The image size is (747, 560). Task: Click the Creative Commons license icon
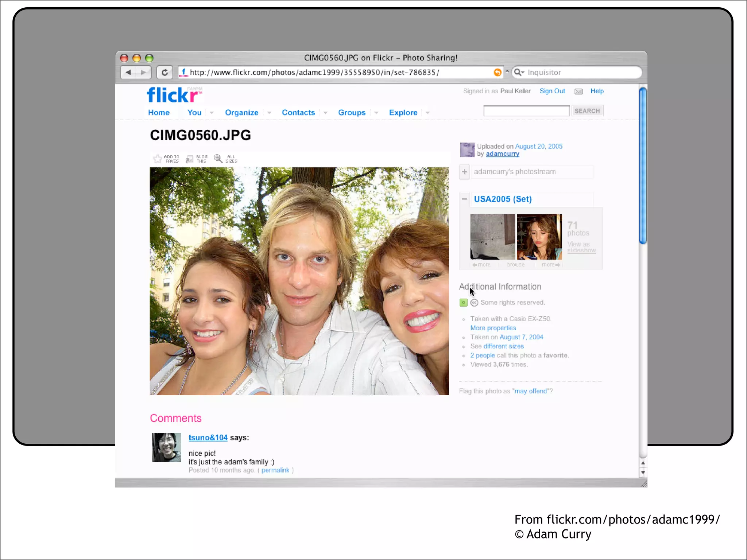[474, 303]
